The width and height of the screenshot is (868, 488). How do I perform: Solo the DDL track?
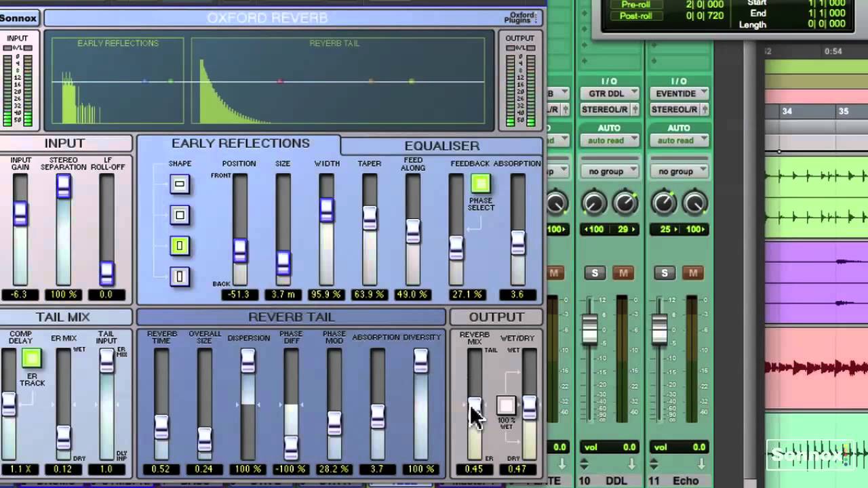click(595, 272)
